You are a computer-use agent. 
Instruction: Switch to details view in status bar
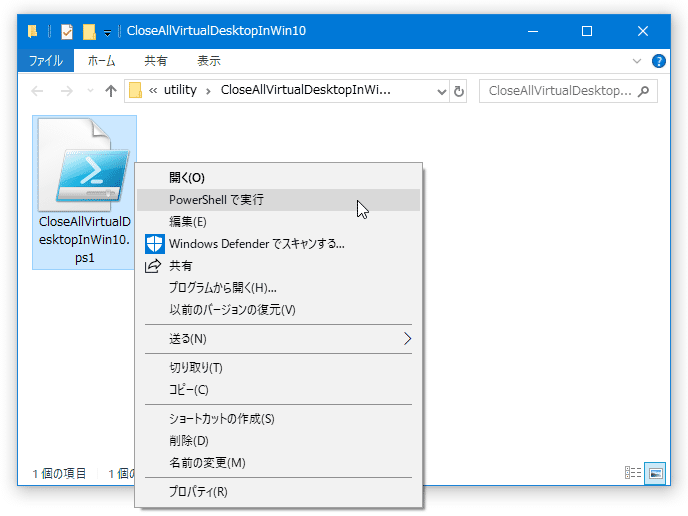click(633, 473)
